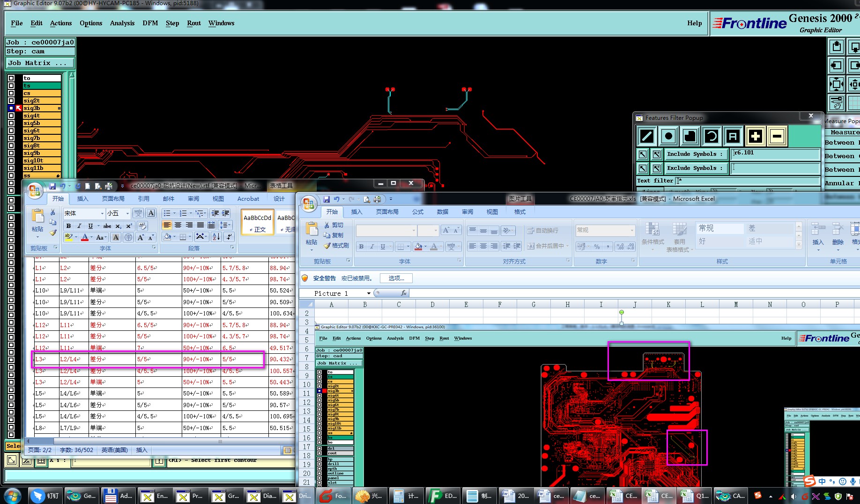Open the Word font size dropdown
The image size is (860, 504).
coord(127,213)
